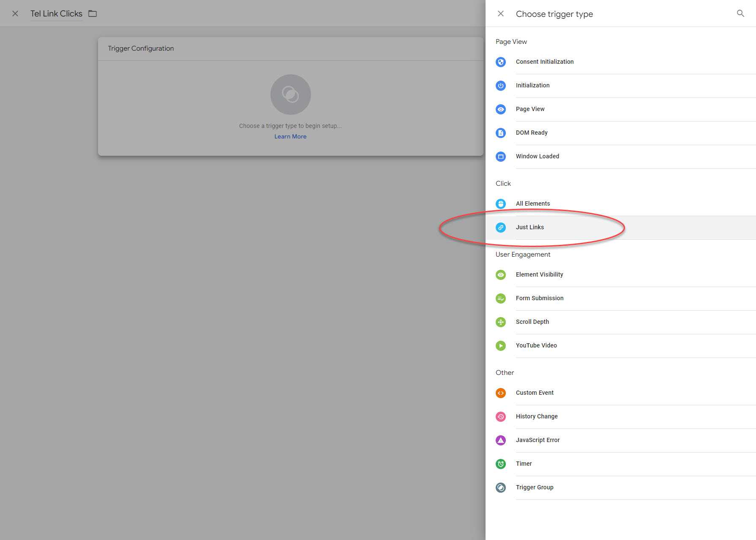This screenshot has height=540, width=756.
Task: Click the Initialization power icon
Action: pyautogui.click(x=501, y=86)
